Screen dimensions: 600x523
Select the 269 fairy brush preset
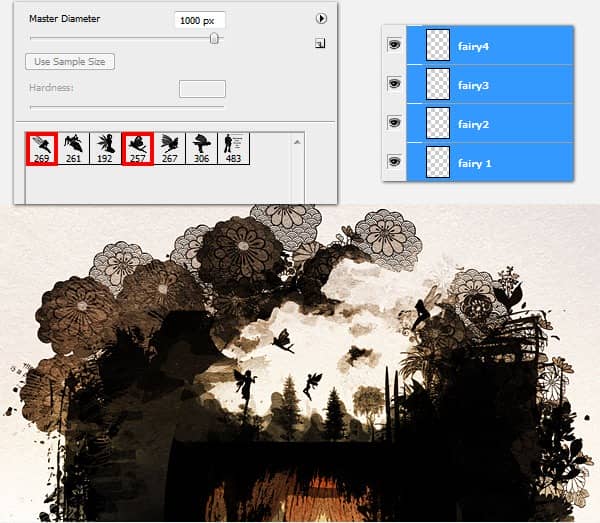pyautogui.click(x=42, y=148)
